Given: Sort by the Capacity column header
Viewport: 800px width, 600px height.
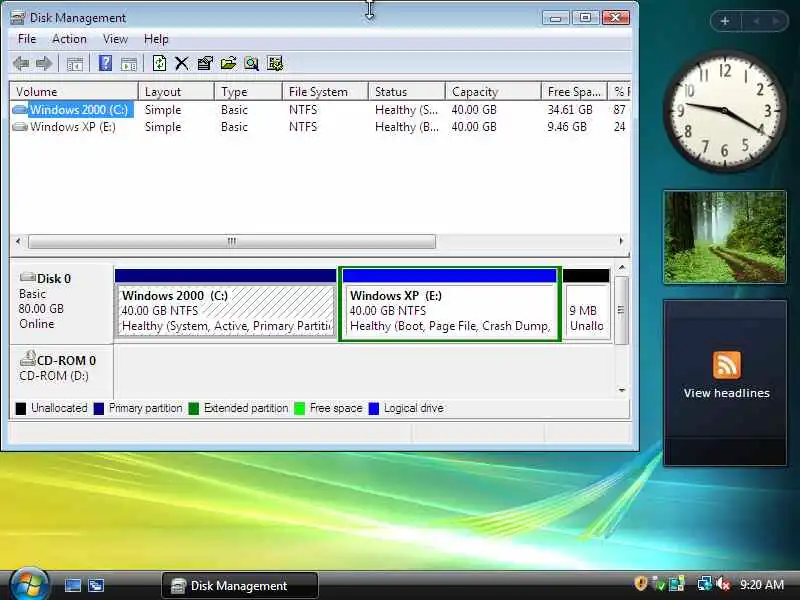Looking at the screenshot, I should [493, 91].
